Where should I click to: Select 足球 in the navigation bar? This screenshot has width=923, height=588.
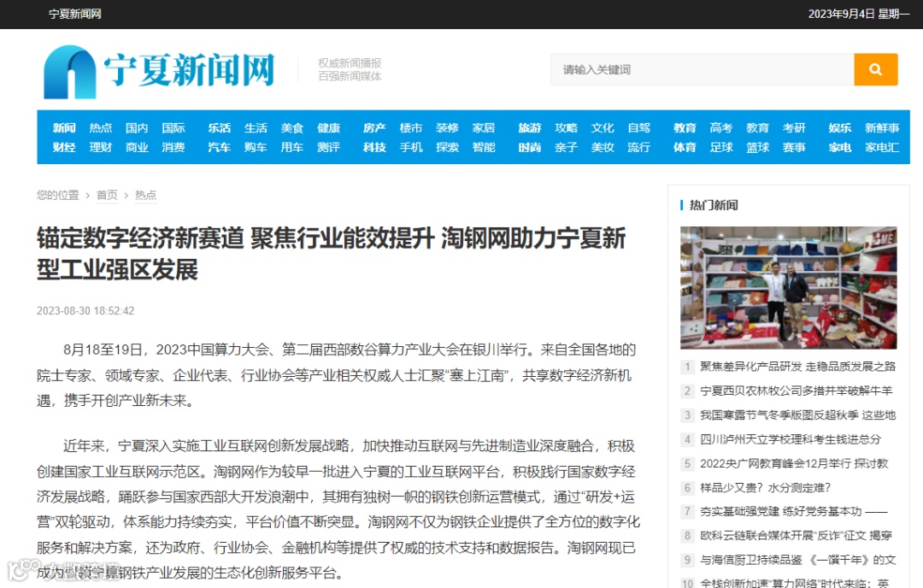[x=721, y=147]
